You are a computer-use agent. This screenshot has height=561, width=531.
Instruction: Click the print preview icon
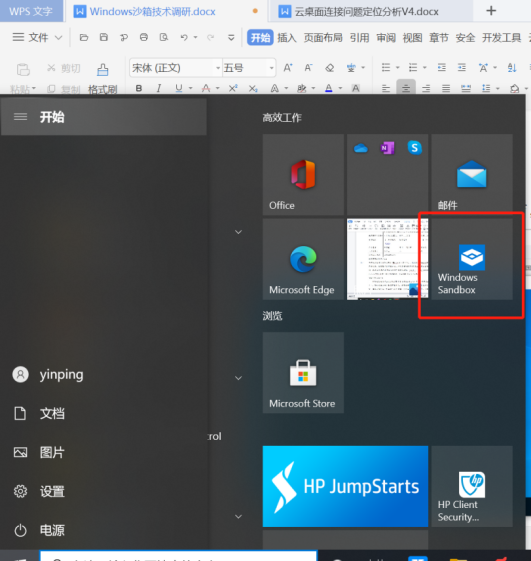(x=164, y=37)
